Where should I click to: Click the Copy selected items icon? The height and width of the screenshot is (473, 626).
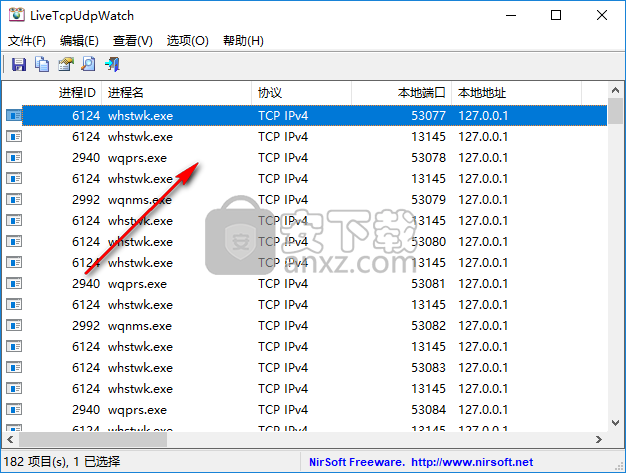(x=42, y=65)
